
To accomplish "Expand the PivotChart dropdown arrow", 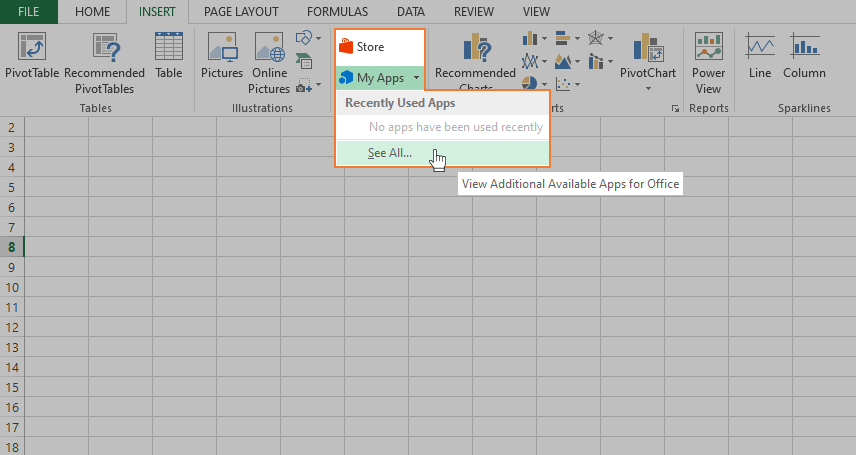I will click(648, 88).
